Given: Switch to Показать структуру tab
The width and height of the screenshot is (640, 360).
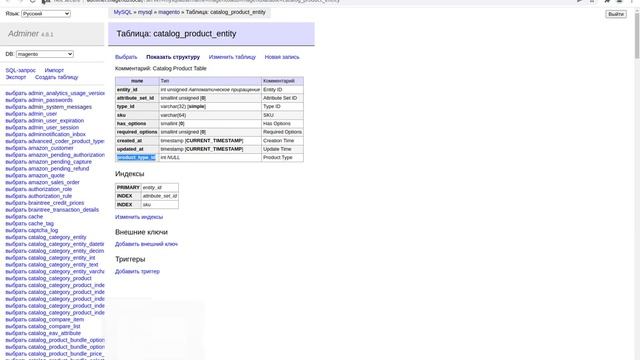Looking at the screenshot, I should pyautogui.click(x=173, y=57).
